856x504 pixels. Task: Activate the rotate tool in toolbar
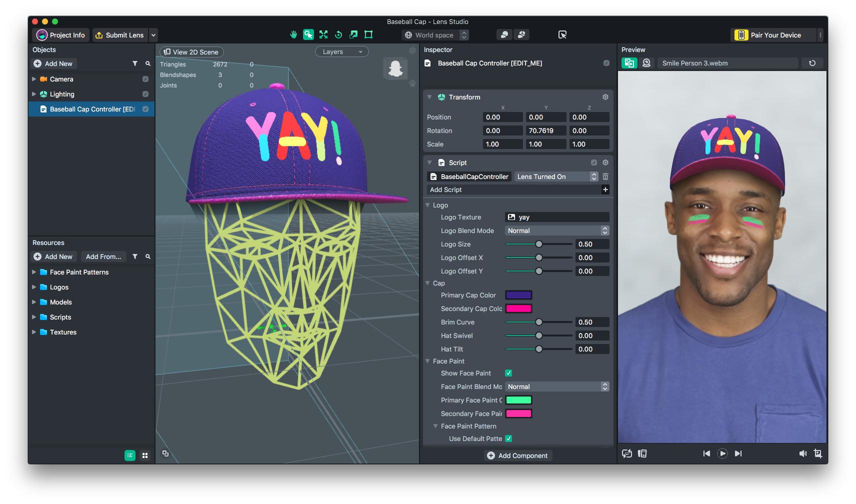(338, 34)
